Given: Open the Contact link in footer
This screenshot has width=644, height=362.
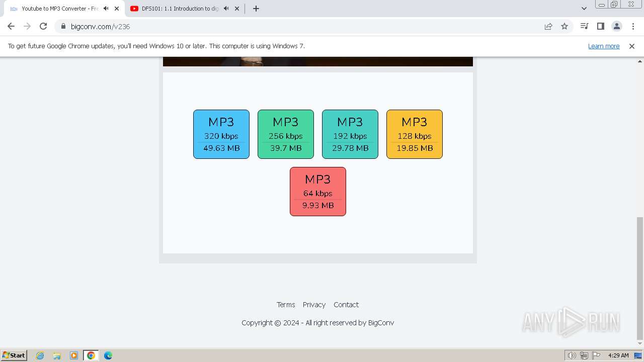Looking at the screenshot, I should (346, 305).
